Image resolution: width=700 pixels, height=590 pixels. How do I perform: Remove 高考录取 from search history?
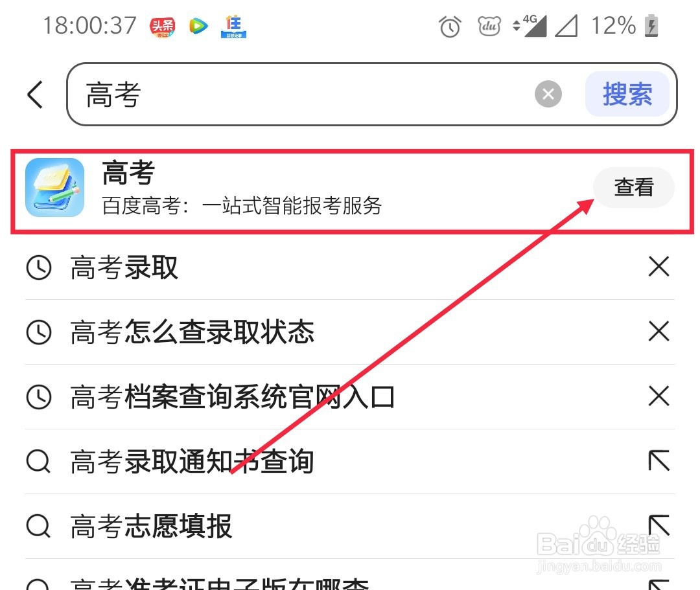point(659,267)
